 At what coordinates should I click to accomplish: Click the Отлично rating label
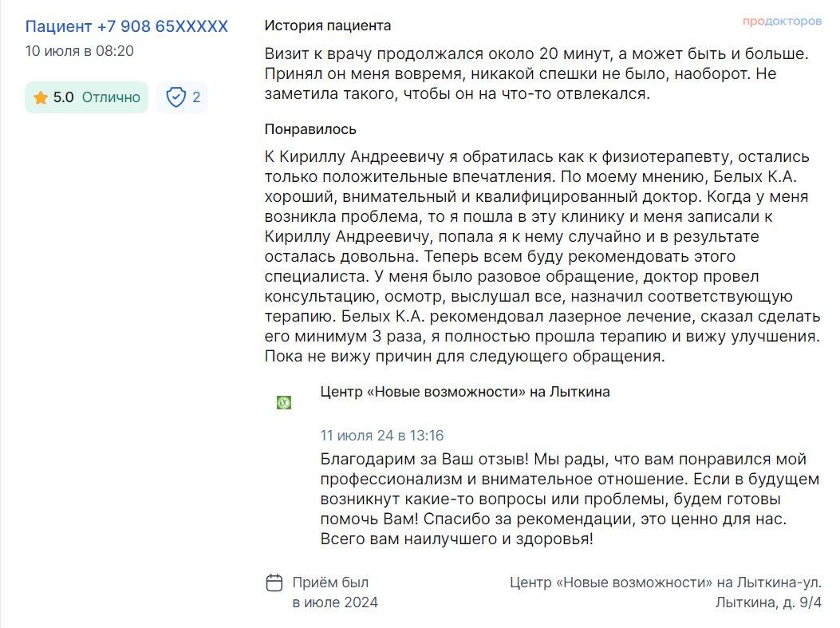(x=111, y=97)
